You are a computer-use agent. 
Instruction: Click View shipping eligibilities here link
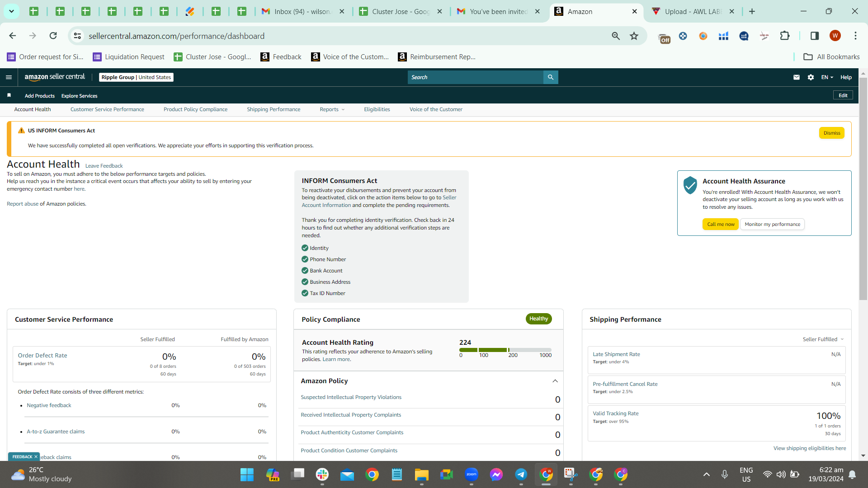pyautogui.click(x=809, y=448)
